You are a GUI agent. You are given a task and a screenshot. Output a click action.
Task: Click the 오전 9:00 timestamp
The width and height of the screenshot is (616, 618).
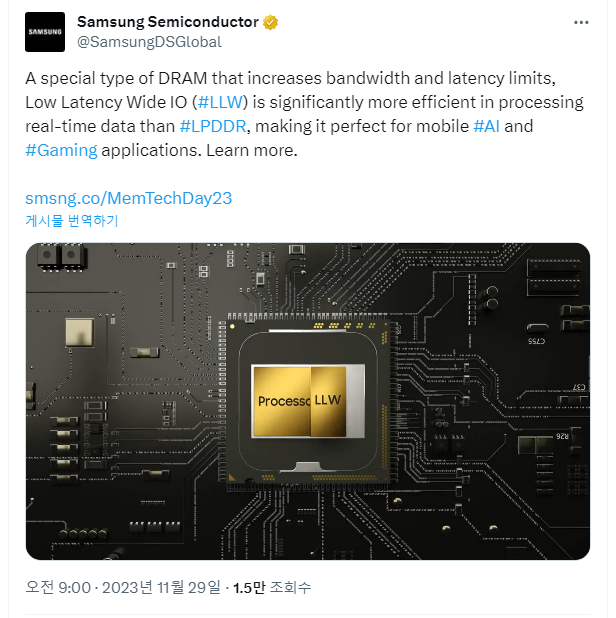(58, 587)
